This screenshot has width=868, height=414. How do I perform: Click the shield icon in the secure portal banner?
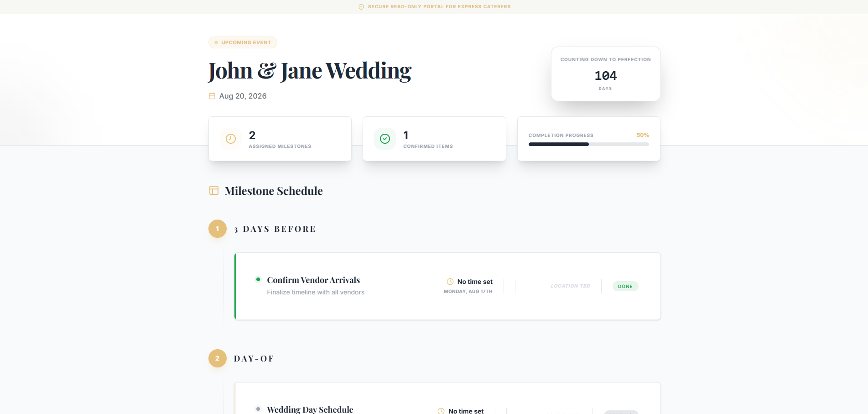pos(361,7)
